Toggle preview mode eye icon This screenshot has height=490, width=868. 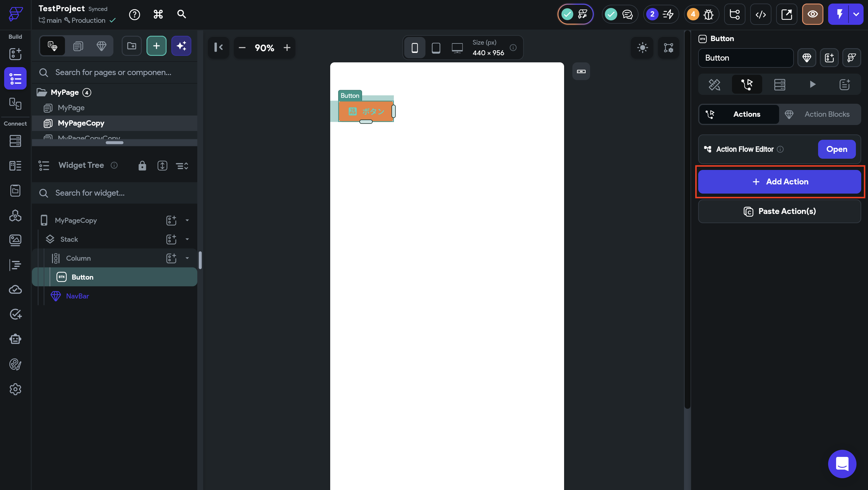point(812,14)
